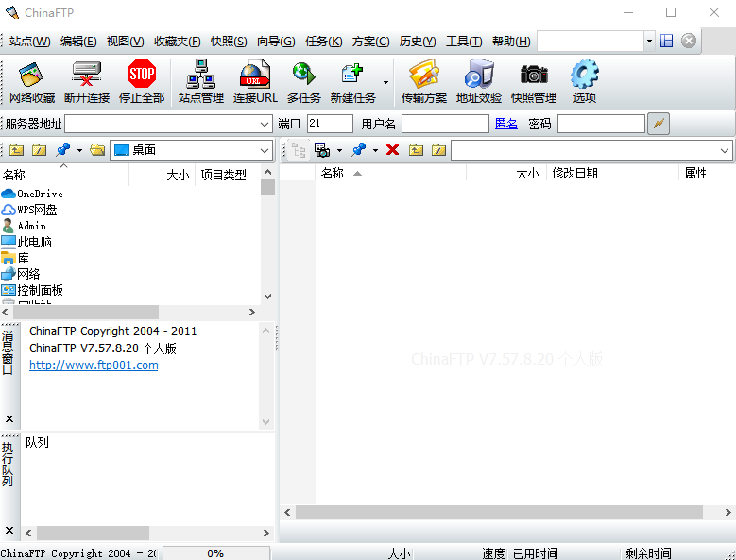The width and height of the screenshot is (736, 560).
Task: Open 站点管理 site manager
Action: [200, 81]
